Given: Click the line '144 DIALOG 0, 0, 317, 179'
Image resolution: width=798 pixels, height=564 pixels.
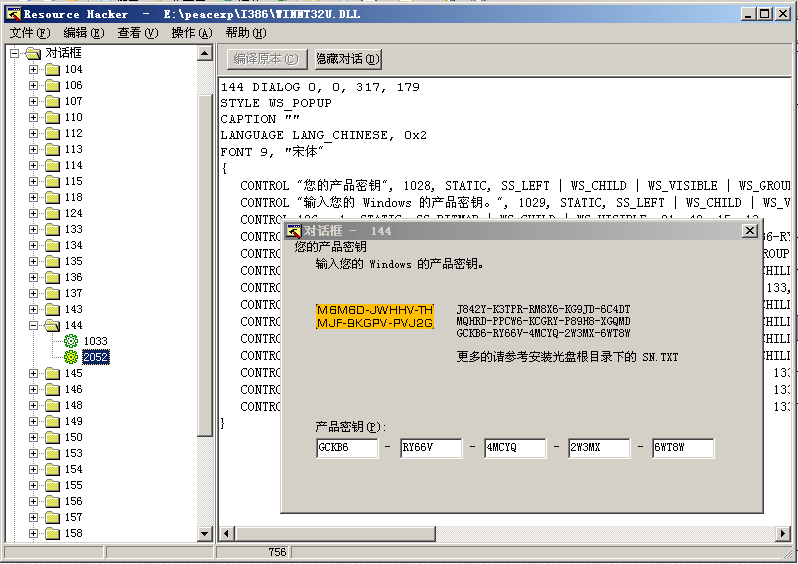Looking at the screenshot, I should 320,87.
